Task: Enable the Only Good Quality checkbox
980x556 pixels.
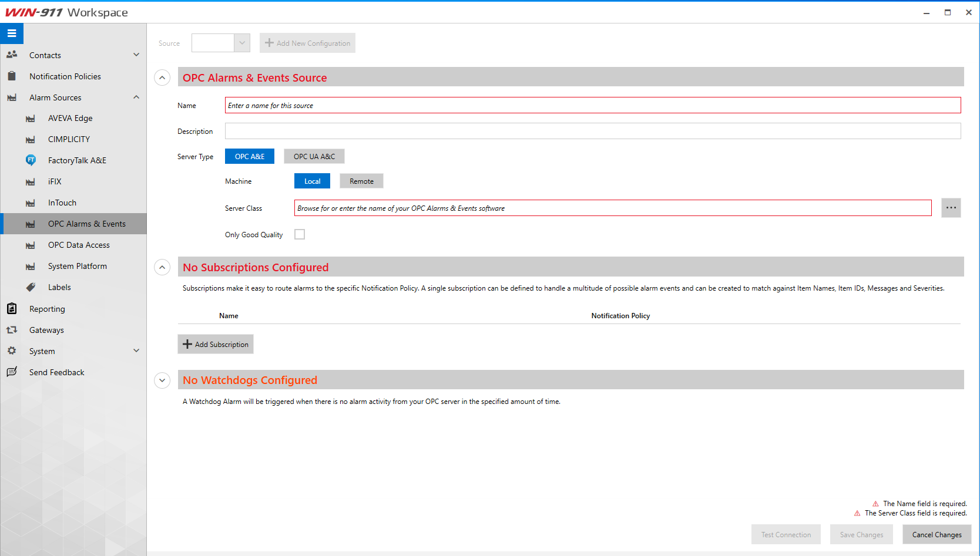Action: point(300,234)
